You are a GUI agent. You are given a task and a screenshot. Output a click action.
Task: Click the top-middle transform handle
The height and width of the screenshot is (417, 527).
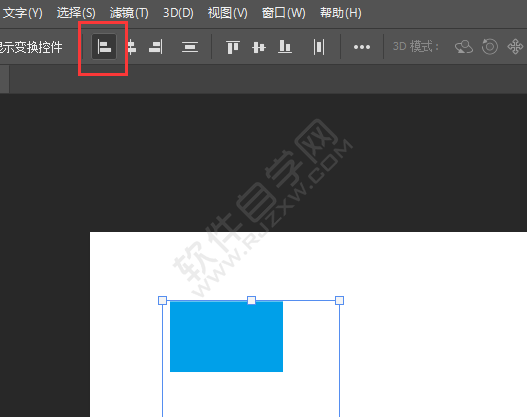251,300
